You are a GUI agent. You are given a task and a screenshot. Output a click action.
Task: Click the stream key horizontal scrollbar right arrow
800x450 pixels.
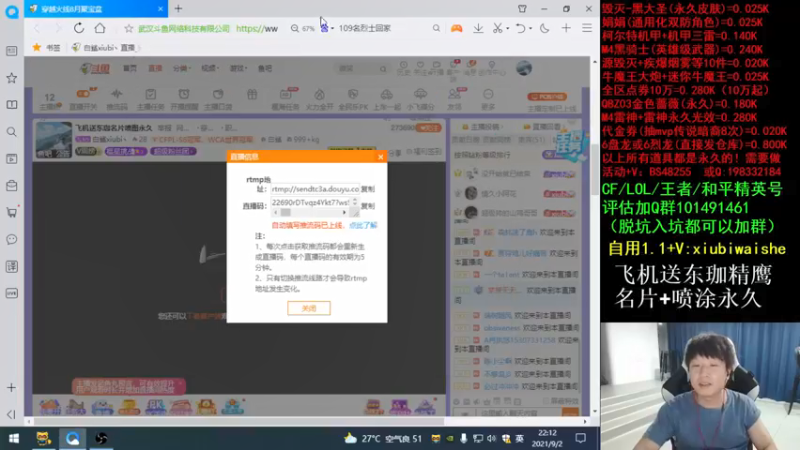[344, 212]
